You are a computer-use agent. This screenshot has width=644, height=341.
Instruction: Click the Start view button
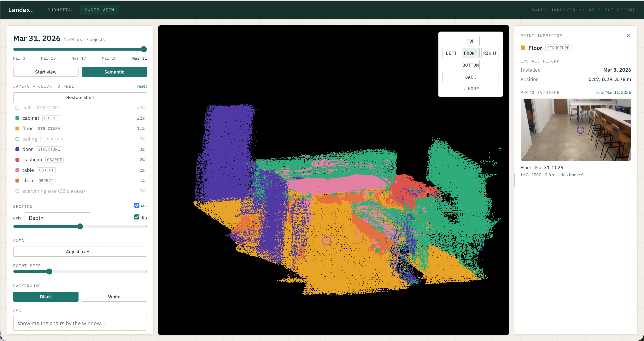pyautogui.click(x=46, y=72)
